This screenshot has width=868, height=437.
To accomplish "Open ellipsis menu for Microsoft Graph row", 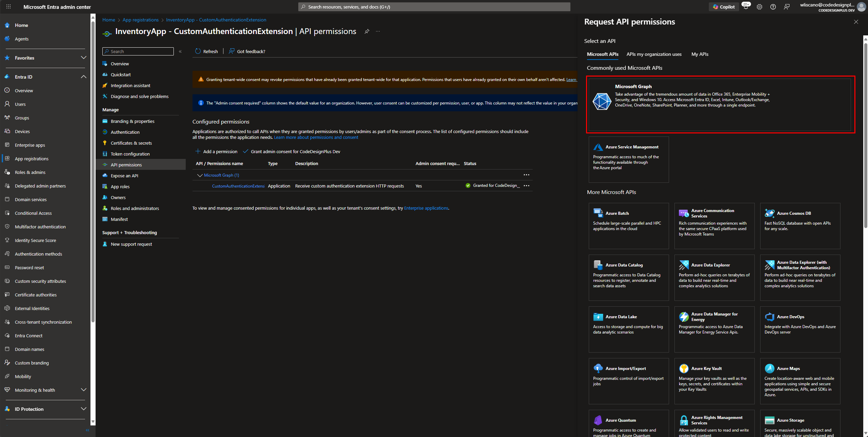I will pos(526,175).
